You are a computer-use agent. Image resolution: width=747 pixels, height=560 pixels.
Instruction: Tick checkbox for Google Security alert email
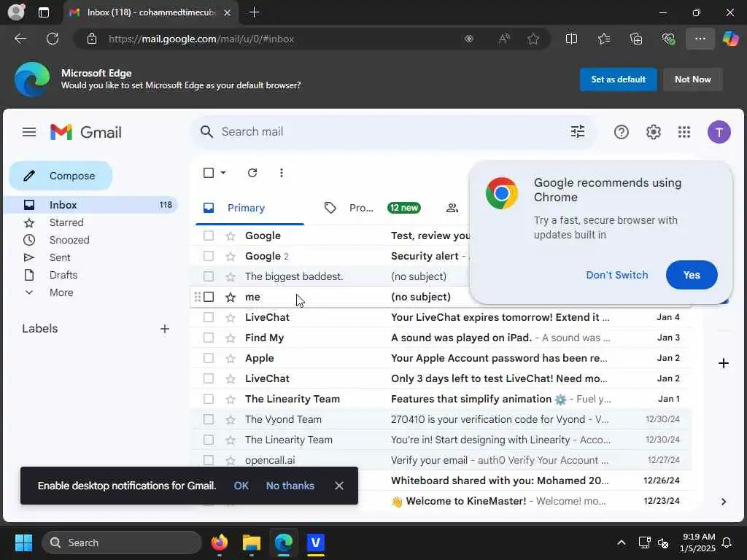click(x=209, y=256)
